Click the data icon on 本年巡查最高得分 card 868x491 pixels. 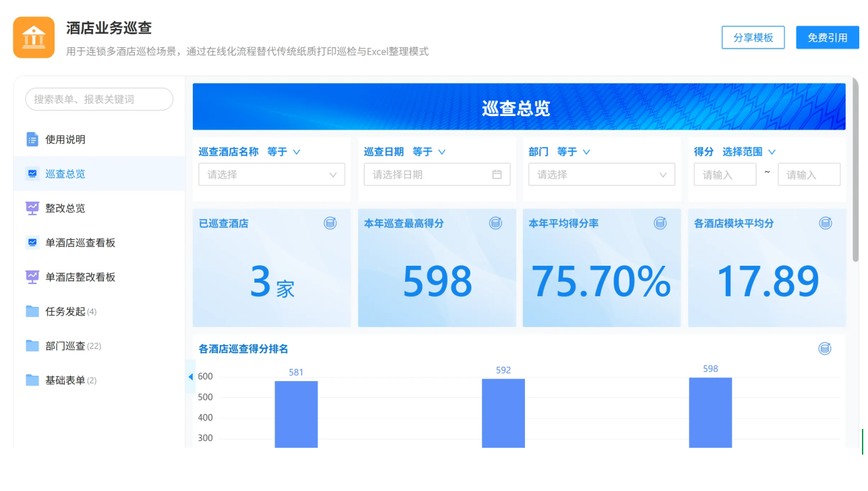pos(495,223)
